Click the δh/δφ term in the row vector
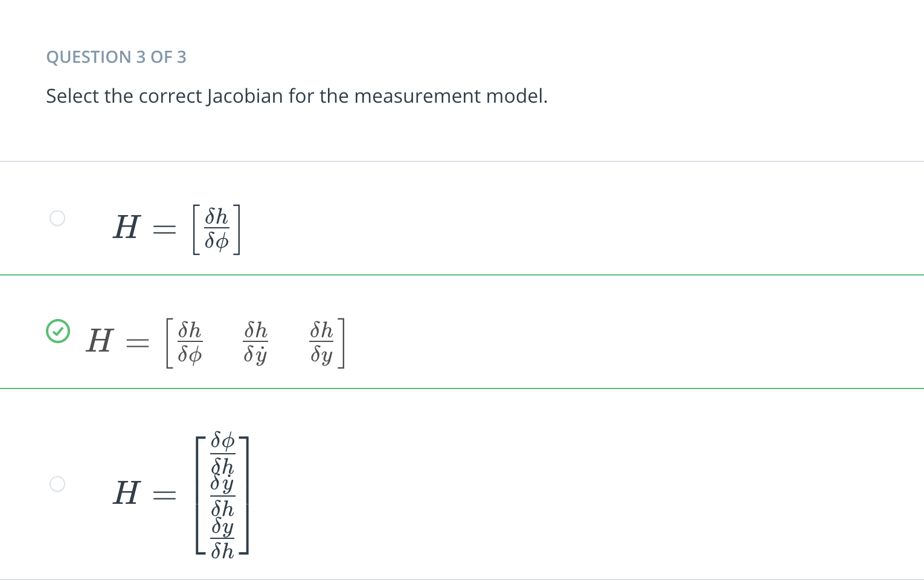924x580 pixels. pos(190,342)
